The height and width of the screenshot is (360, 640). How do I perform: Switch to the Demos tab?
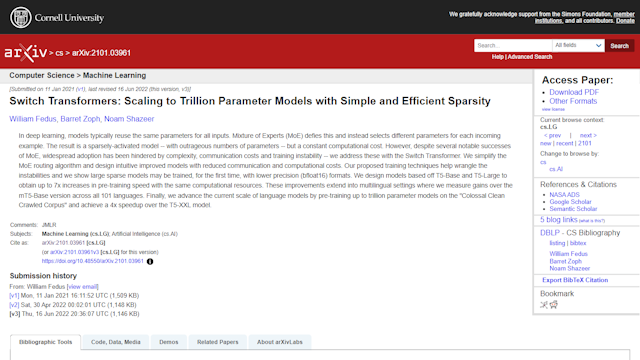pyautogui.click(x=169, y=342)
